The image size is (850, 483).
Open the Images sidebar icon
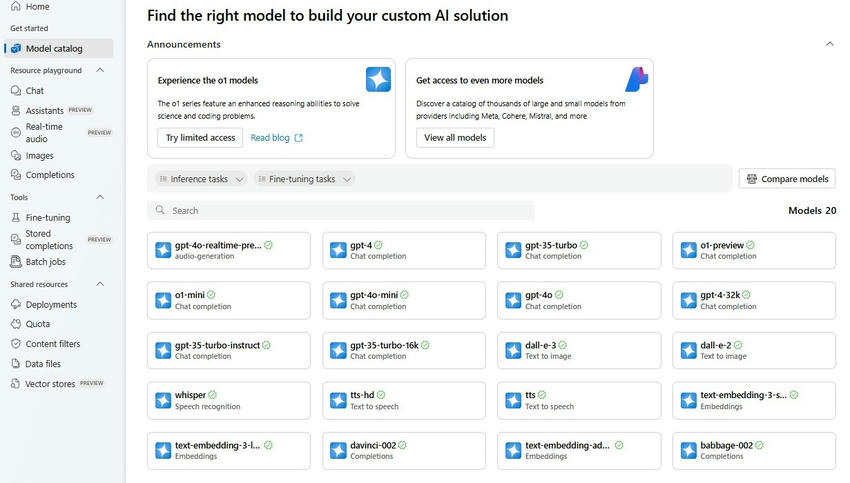[15, 156]
